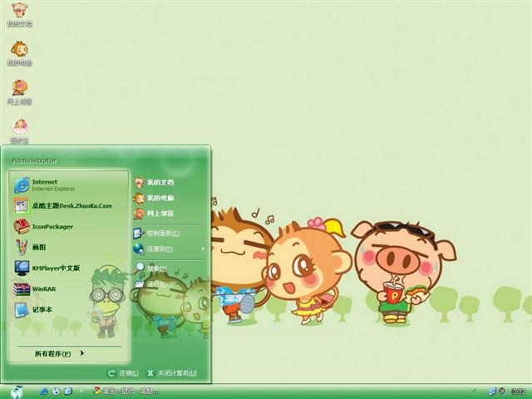Click the round dark tray icon beside the clock
Viewport: 532px width, 399px height.
click(502, 392)
